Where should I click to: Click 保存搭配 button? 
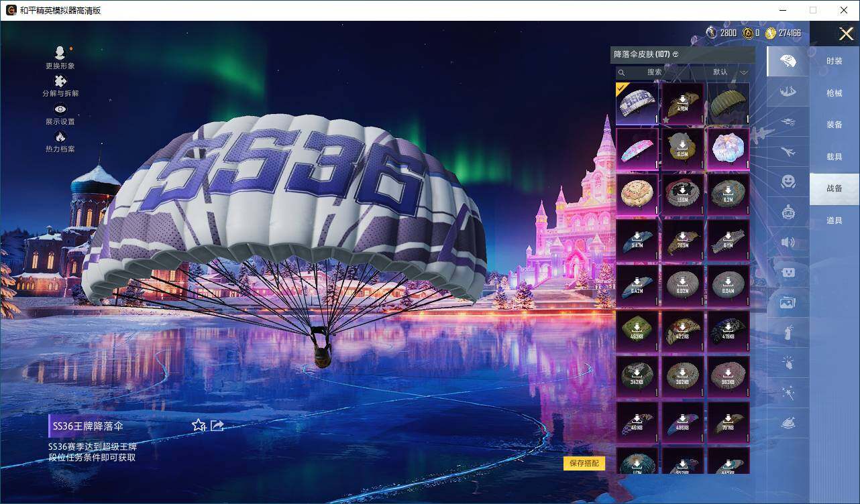point(584,463)
